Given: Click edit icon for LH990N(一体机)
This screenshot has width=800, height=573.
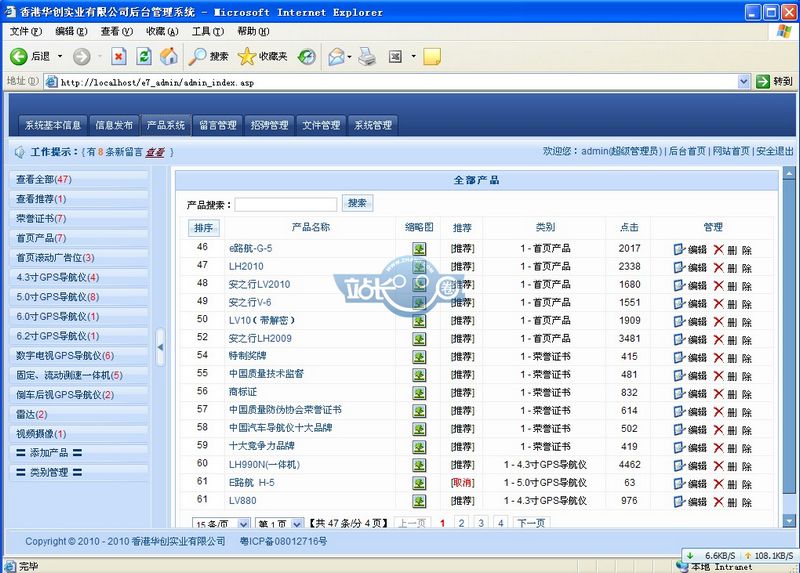Looking at the screenshot, I should pos(679,465).
